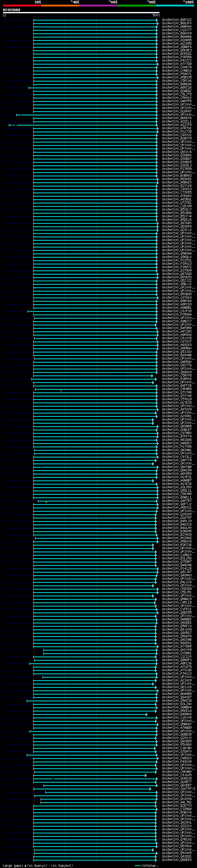Select UniRef100_Q7X744 label

coord(177,396)
